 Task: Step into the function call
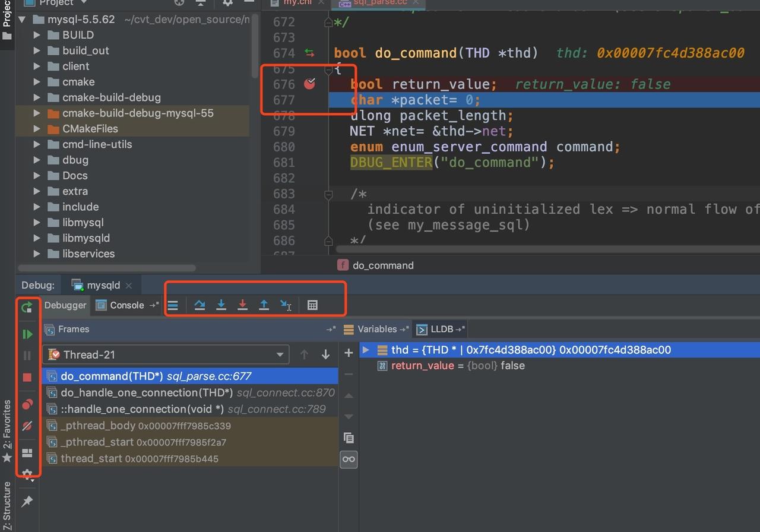point(221,305)
